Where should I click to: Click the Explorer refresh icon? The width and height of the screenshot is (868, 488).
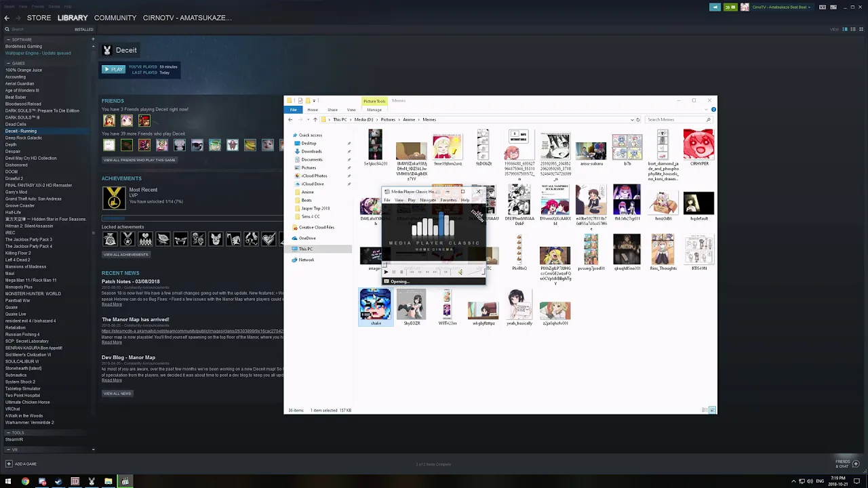click(x=638, y=119)
